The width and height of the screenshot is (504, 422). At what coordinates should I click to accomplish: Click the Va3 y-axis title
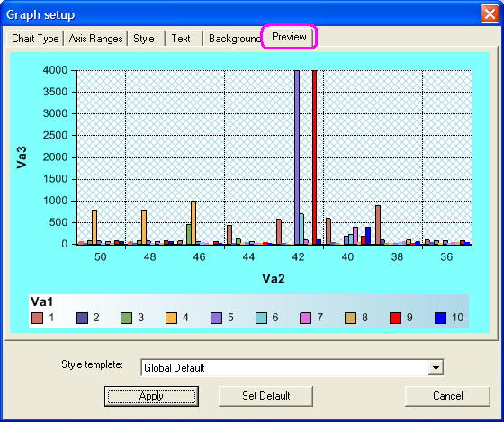click(22, 157)
